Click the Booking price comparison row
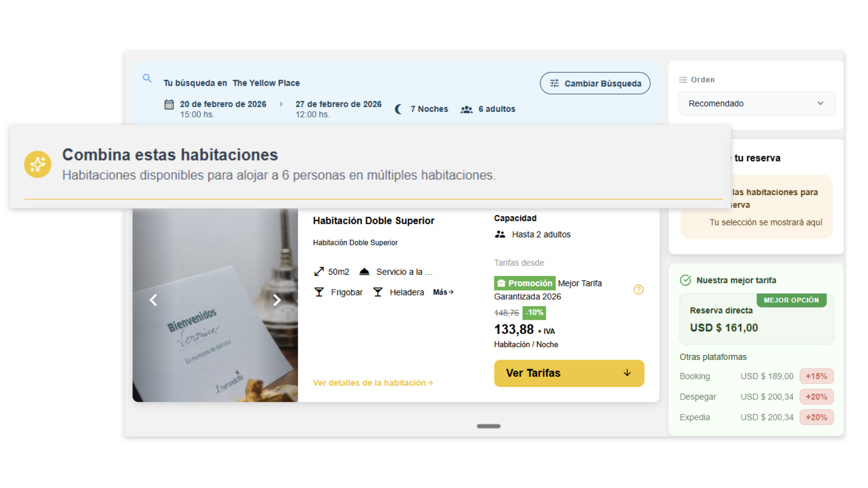Screen dimensions: 868x488 pyautogui.click(x=756, y=376)
